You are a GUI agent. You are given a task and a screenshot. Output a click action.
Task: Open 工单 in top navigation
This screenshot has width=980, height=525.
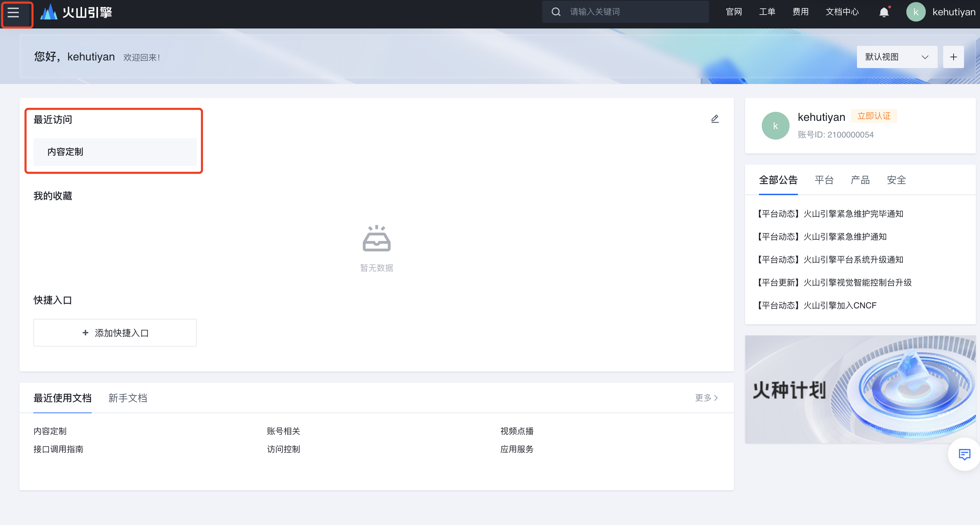tap(767, 12)
